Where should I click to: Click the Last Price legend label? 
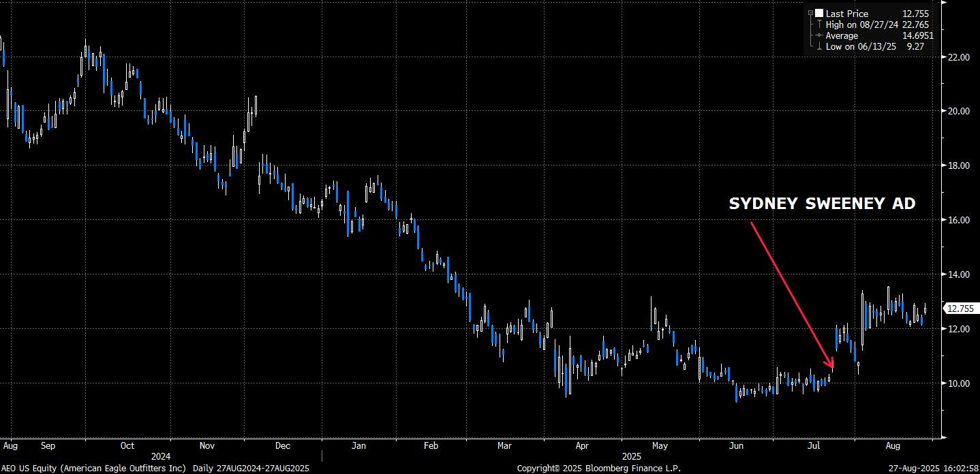pos(846,14)
